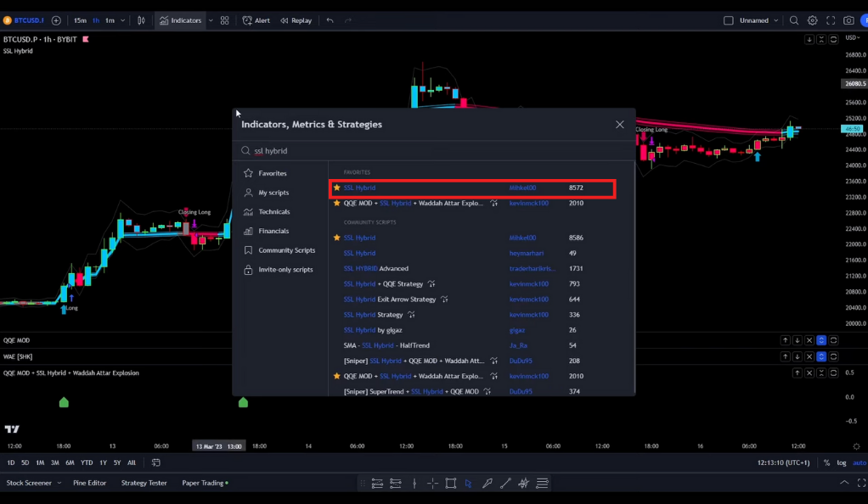The height and width of the screenshot is (504, 868).
Task: Open the candlestick chart style icon
Action: pyautogui.click(x=141, y=20)
